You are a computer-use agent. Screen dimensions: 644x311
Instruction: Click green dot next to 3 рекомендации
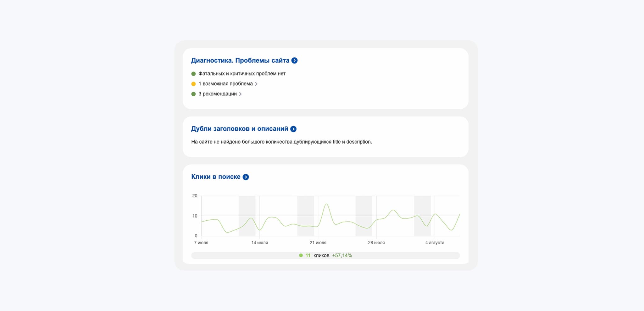tap(193, 94)
